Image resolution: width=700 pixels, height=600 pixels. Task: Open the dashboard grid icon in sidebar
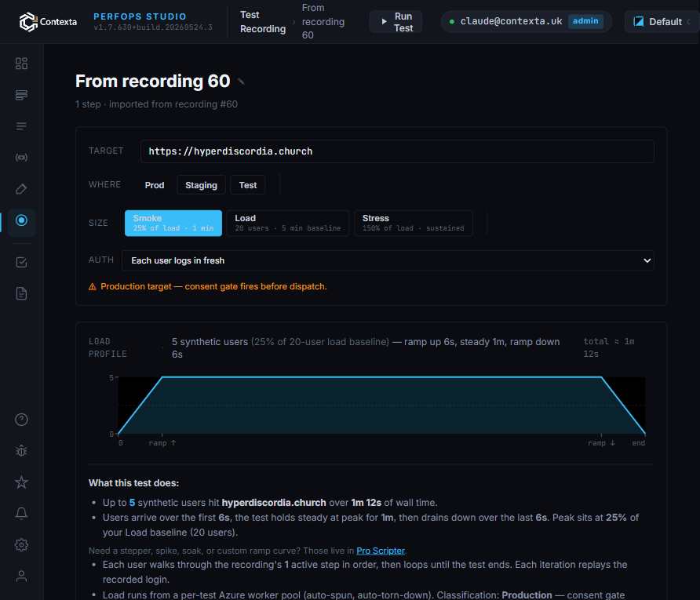coord(21,64)
